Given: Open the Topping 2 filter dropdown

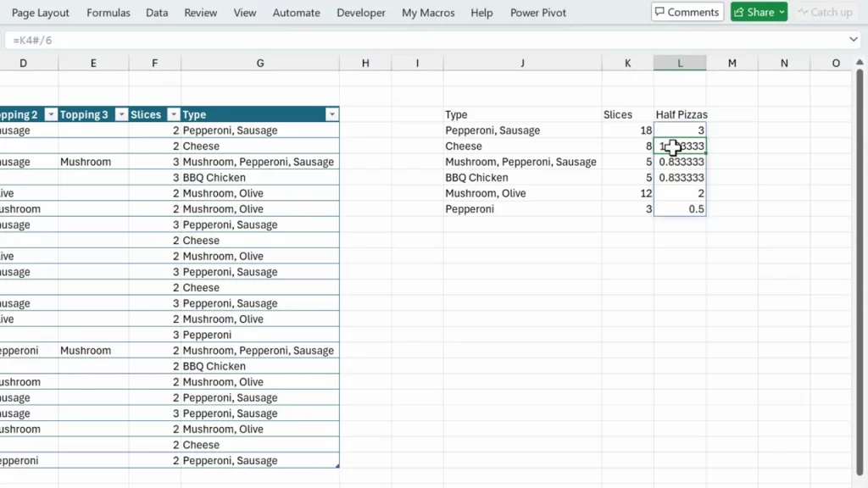Looking at the screenshot, I should [51, 114].
